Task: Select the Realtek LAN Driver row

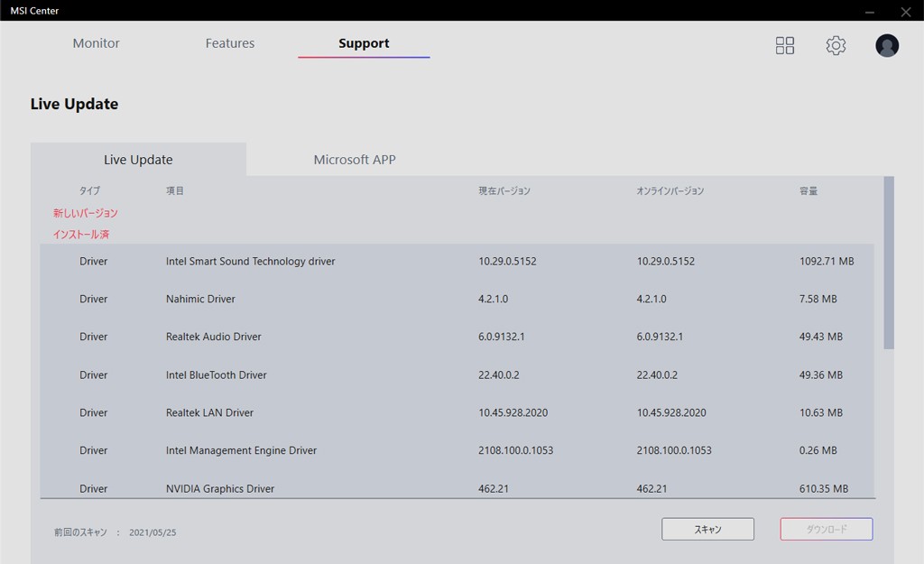Action: pos(209,413)
